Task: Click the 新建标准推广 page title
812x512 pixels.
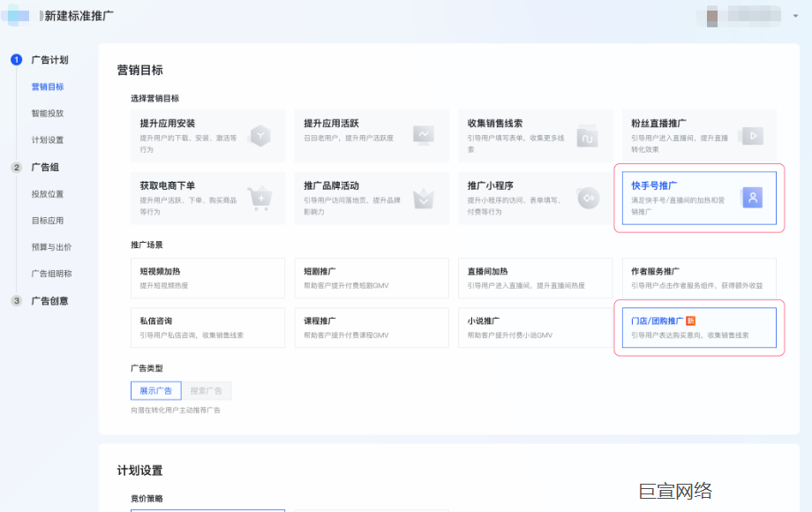Action: click(x=79, y=16)
